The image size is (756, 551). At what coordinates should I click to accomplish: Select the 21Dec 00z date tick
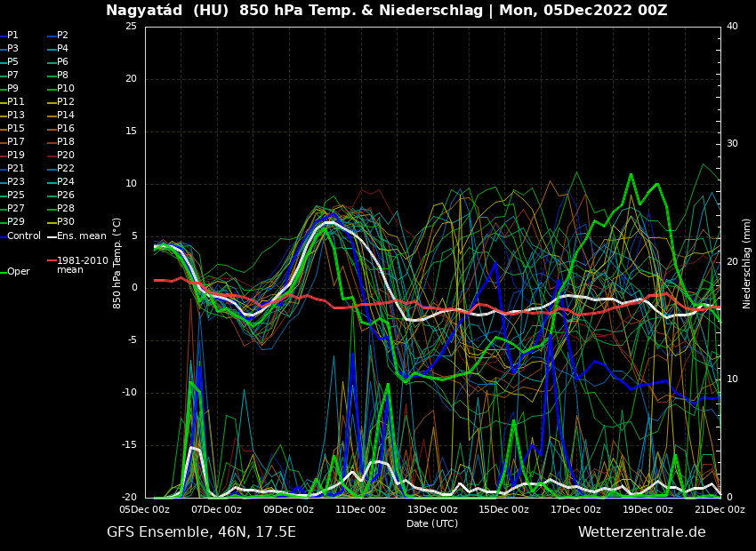pyautogui.click(x=720, y=510)
